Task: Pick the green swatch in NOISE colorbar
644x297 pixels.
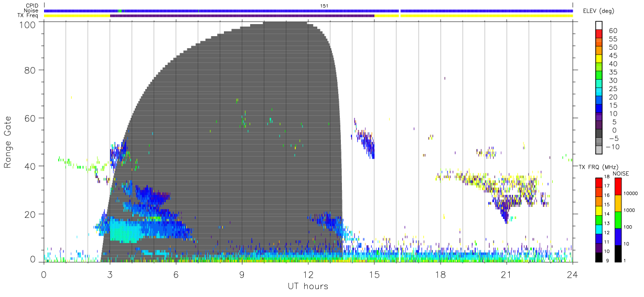Action: (x=618, y=219)
